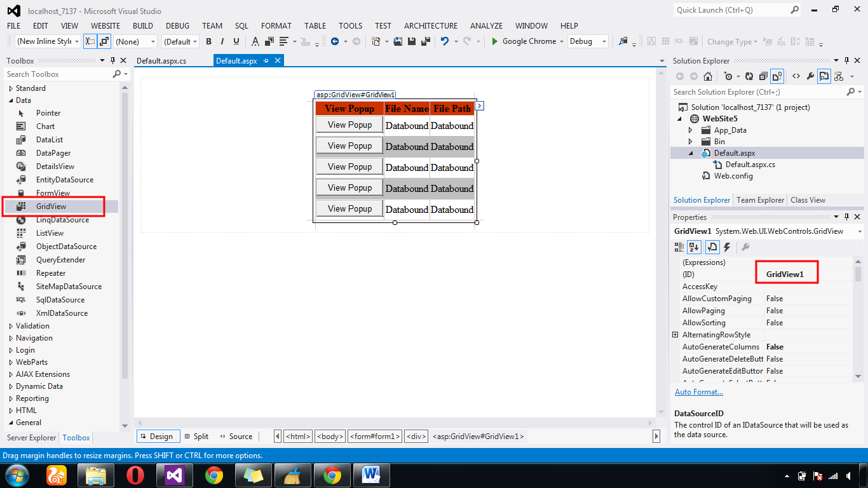Select Default.aspx.cs in Solution Explorer tree
The height and width of the screenshot is (488, 868).
click(x=750, y=165)
